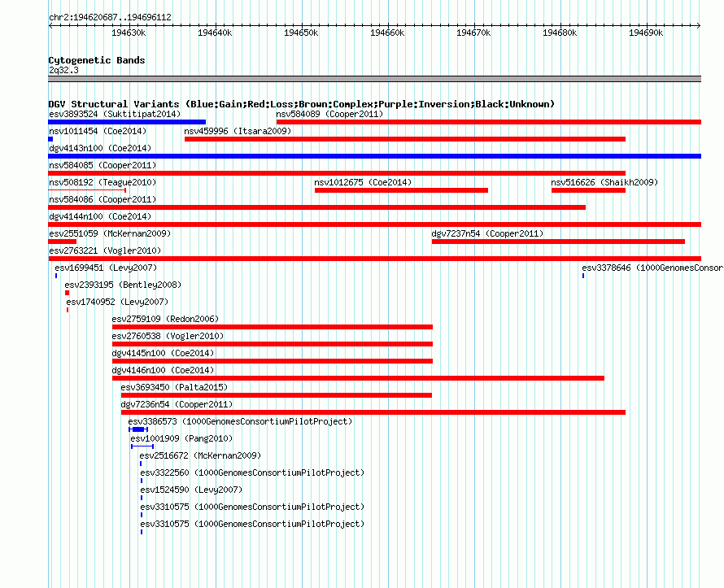Click the red bar under esv2759109

(273, 327)
